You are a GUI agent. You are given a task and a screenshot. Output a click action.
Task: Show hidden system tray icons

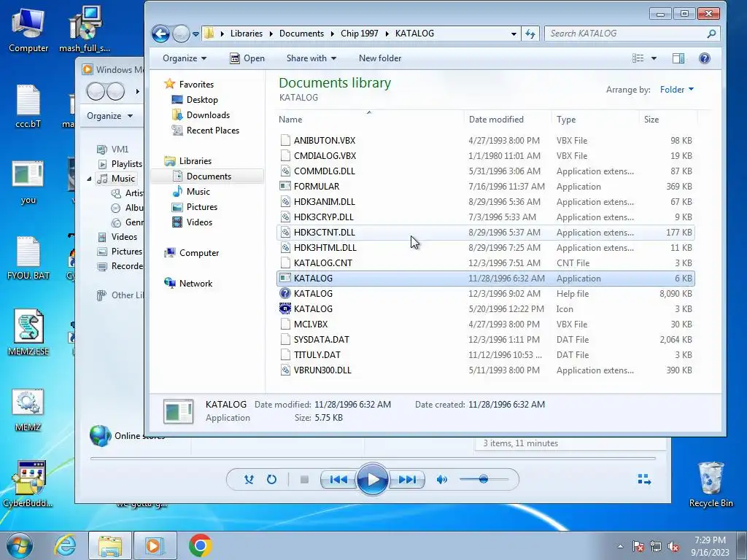[620, 546]
